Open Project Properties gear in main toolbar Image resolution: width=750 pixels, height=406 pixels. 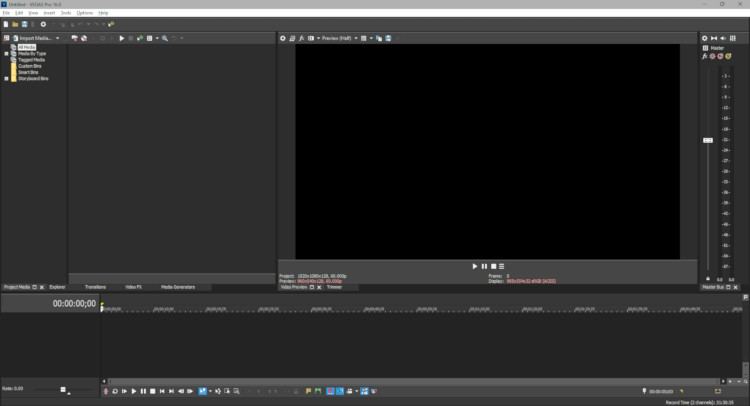pos(43,24)
